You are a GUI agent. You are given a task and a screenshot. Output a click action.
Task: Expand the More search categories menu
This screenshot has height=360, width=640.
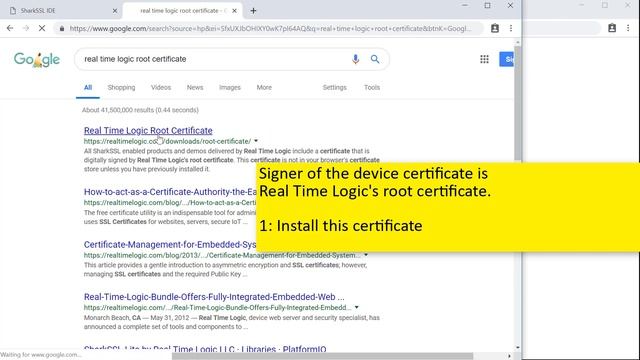click(x=264, y=87)
